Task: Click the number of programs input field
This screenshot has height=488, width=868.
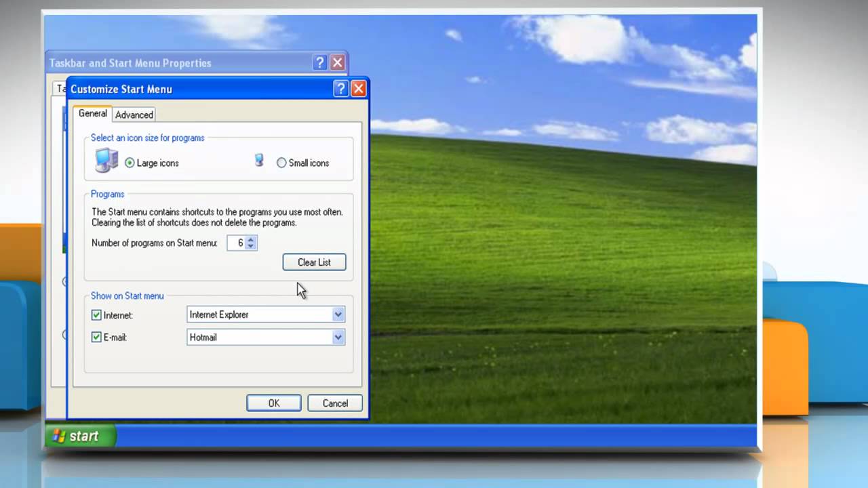Action: [x=236, y=243]
